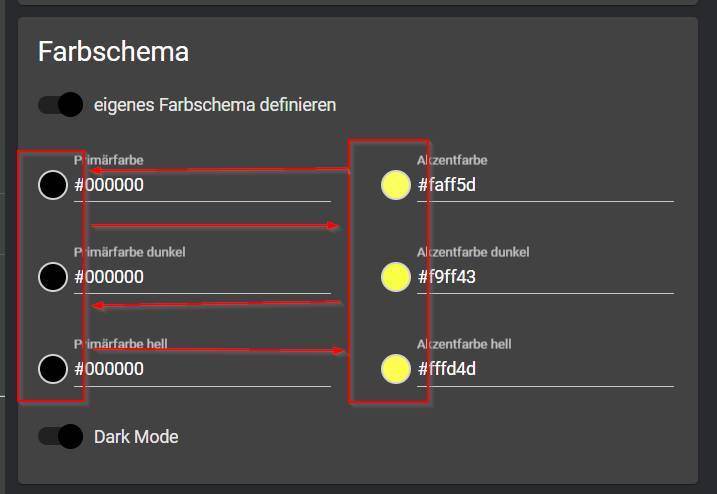Viewport: 717px width, 494px height.
Task: Focus the #f9ff43 Akzentfarbe dunkel input
Action: (545, 277)
